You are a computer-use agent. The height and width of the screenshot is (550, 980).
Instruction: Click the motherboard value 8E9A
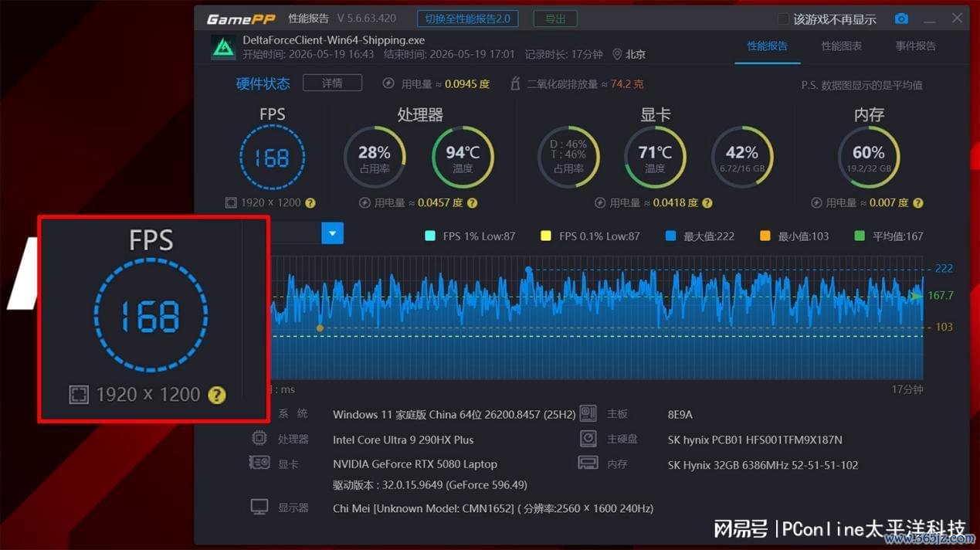[x=680, y=415]
